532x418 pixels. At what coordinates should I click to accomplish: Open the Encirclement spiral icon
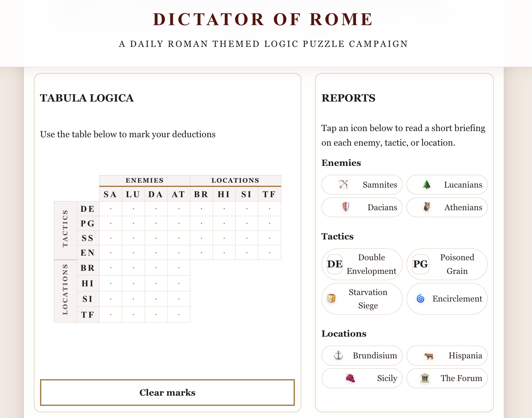coord(420,298)
